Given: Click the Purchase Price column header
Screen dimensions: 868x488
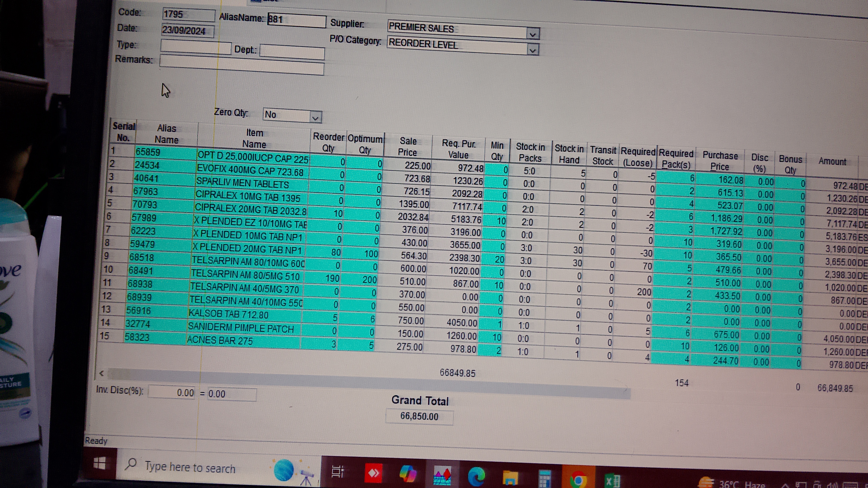Looking at the screenshot, I should click(x=720, y=161).
